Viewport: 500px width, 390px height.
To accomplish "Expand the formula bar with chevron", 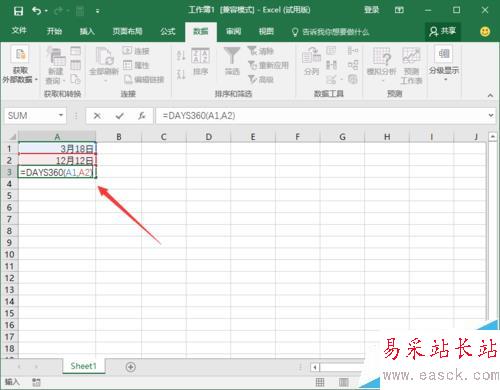I will click(491, 115).
